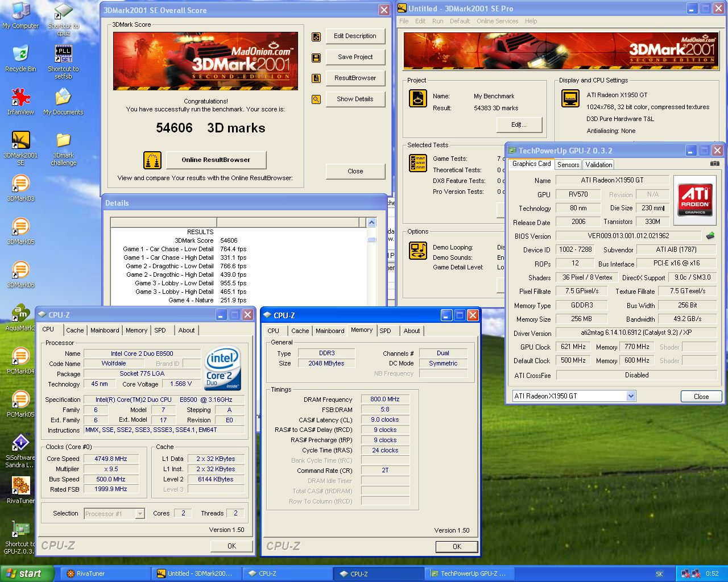
Task: Click the Project icon in 3DMark2001 Pro
Action: click(x=418, y=98)
